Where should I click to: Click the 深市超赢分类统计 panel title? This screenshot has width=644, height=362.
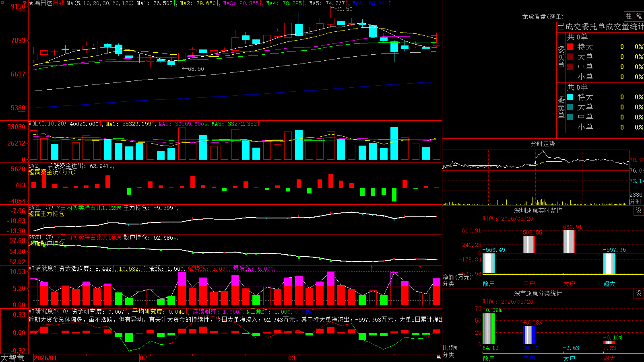pyautogui.click(x=538, y=293)
